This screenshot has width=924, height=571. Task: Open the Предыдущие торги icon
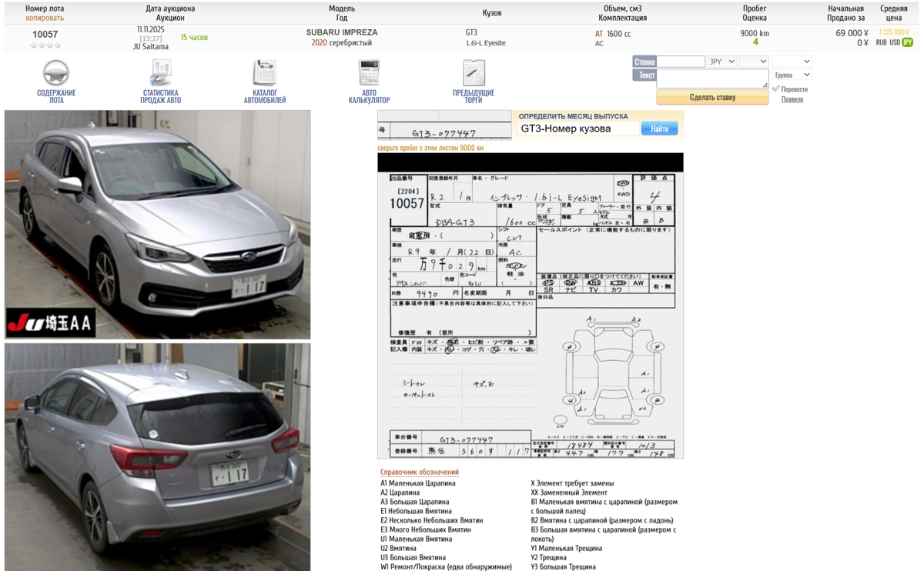(474, 73)
